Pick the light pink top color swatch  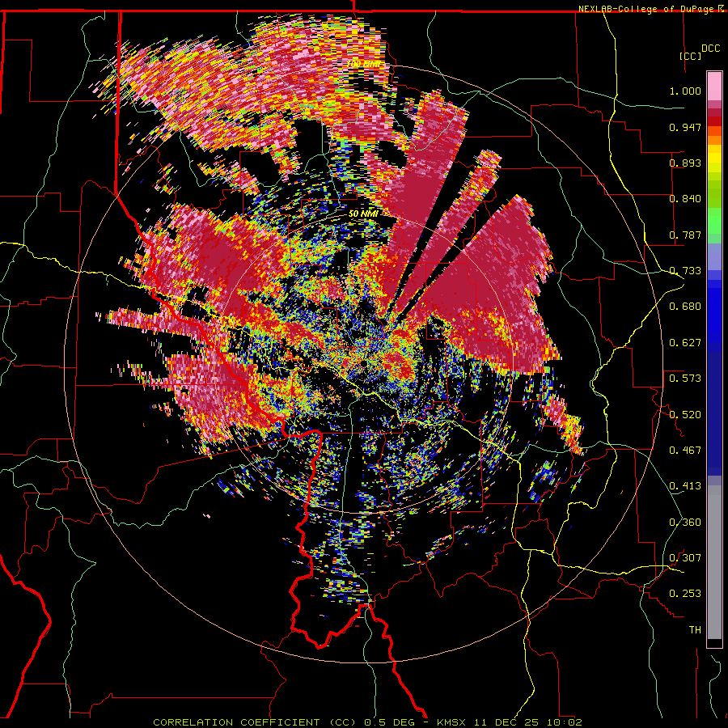pos(714,86)
